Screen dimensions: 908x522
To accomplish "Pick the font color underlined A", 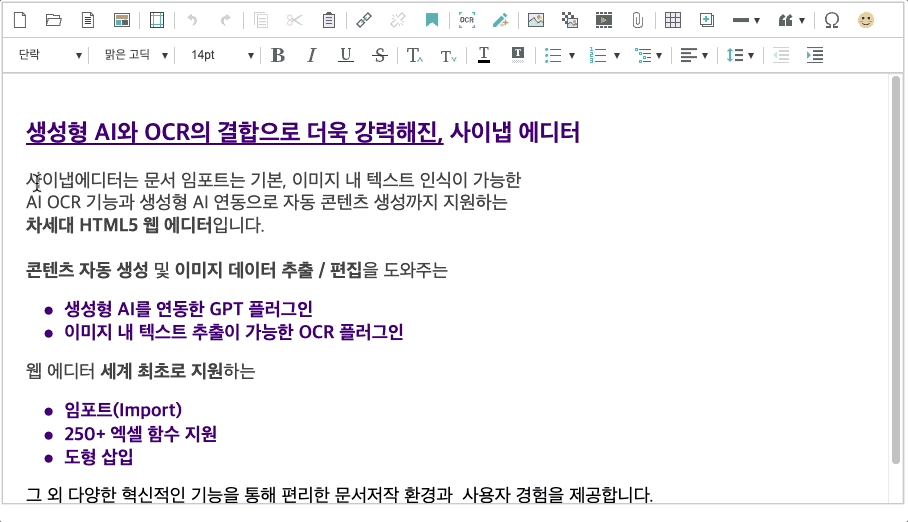I will click(484, 55).
